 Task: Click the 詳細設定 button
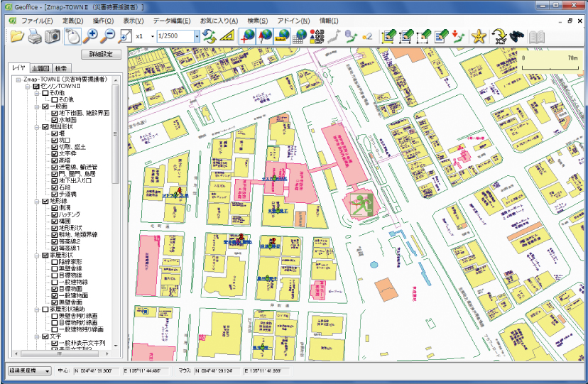[102, 54]
